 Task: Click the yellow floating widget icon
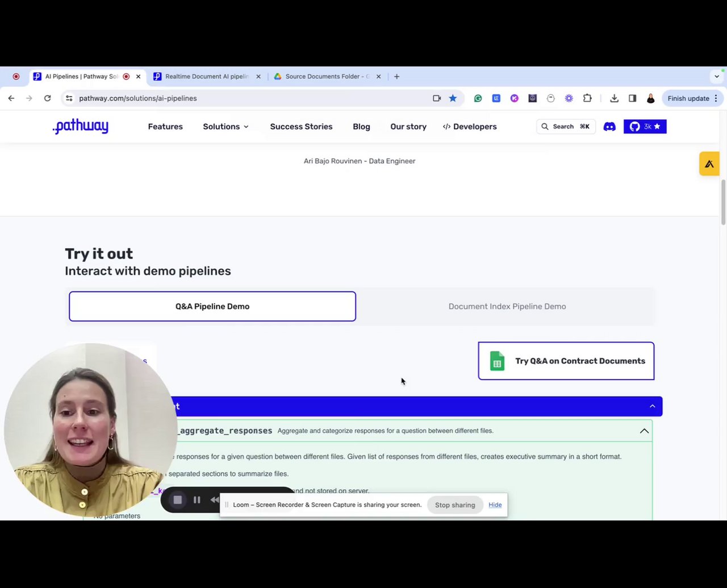[x=709, y=164]
